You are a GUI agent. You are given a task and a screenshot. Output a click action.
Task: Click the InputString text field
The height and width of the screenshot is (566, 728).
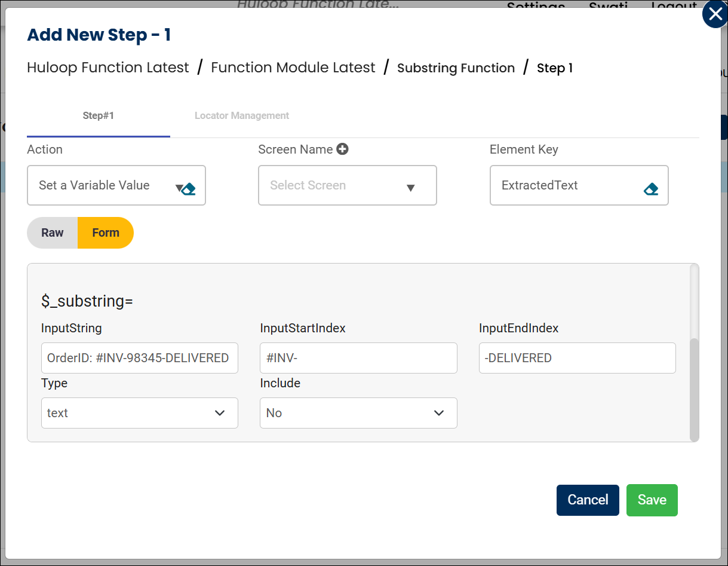click(139, 358)
